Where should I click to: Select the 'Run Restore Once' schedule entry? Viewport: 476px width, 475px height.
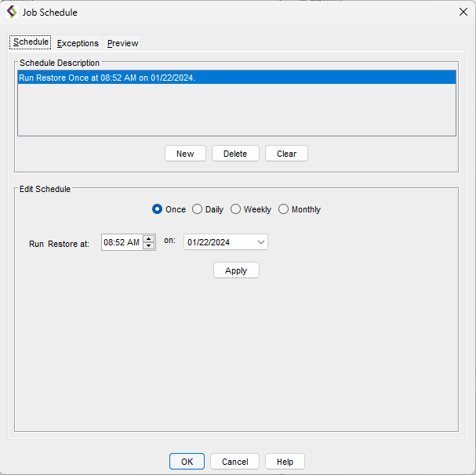[107, 78]
